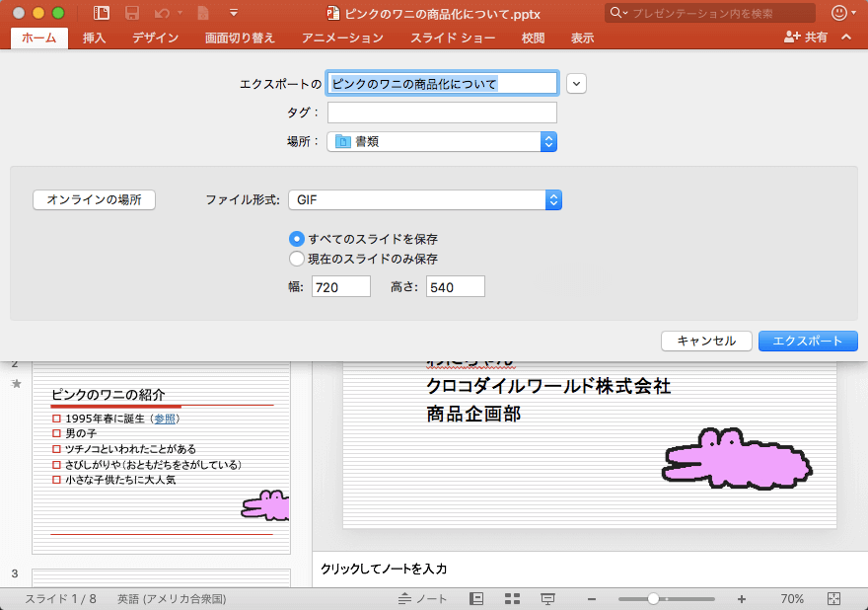Open the デザイン tab
Image resolution: width=868 pixels, height=610 pixels.
[156, 38]
